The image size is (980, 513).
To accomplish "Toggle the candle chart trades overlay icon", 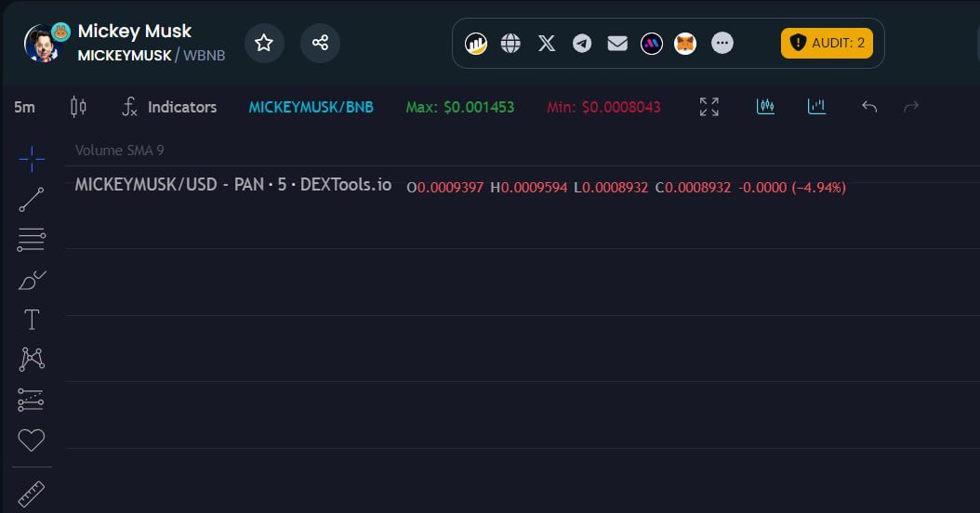I will [765, 107].
